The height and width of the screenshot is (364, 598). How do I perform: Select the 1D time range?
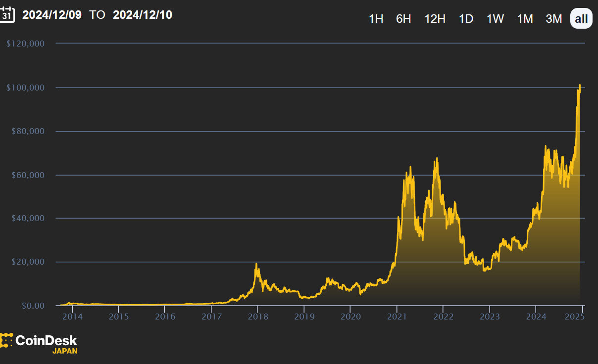point(466,19)
